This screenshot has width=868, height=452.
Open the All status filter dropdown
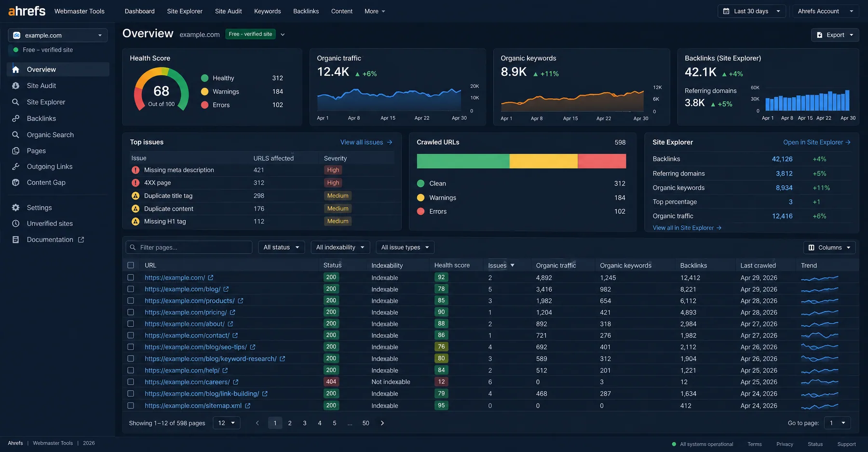282,247
